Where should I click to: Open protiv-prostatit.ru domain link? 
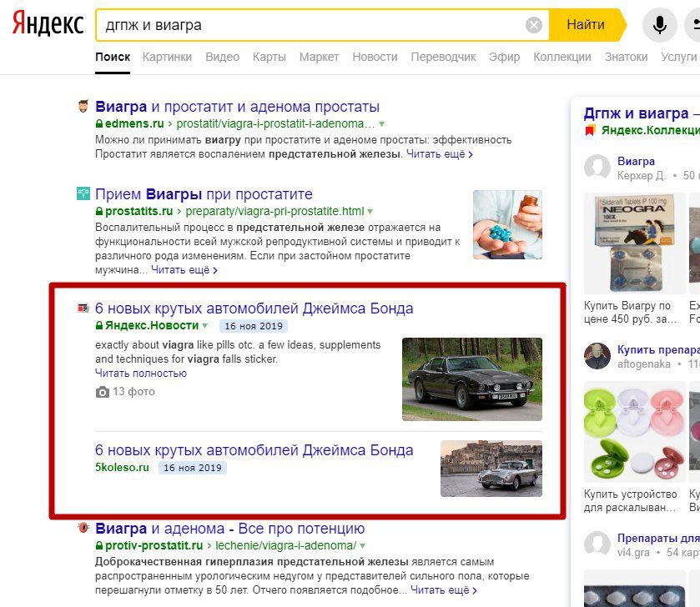154,545
